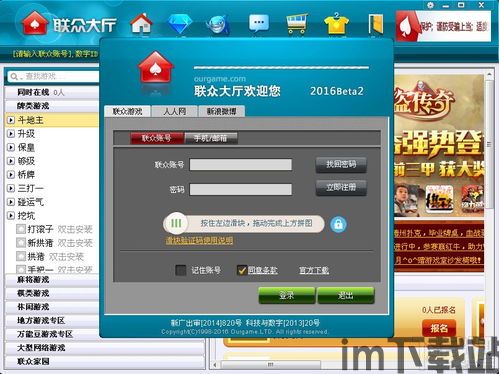499x374 pixels.
Task: Open the 棋类游戏 category
Action: pos(52,293)
